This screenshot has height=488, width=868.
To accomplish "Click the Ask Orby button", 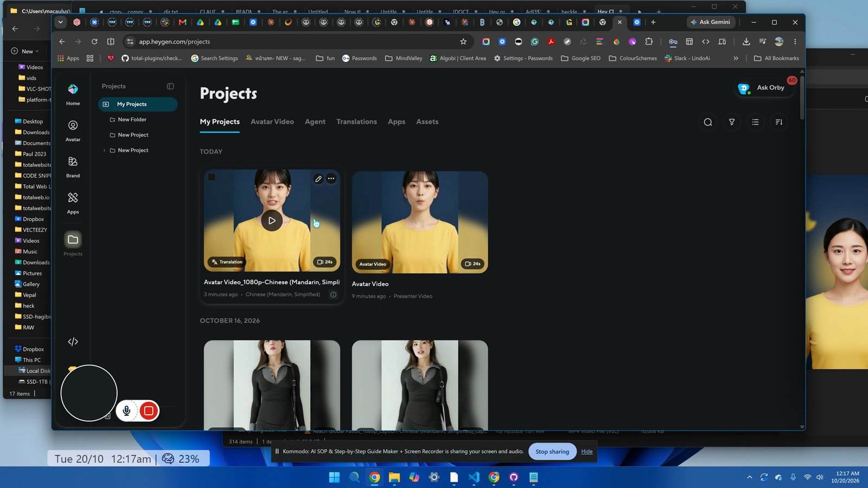I will coord(764,87).
